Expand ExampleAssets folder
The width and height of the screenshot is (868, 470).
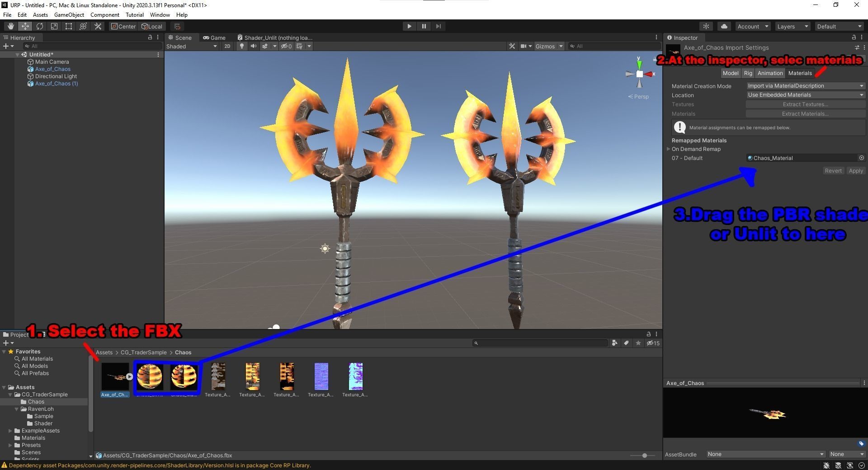[10, 431]
